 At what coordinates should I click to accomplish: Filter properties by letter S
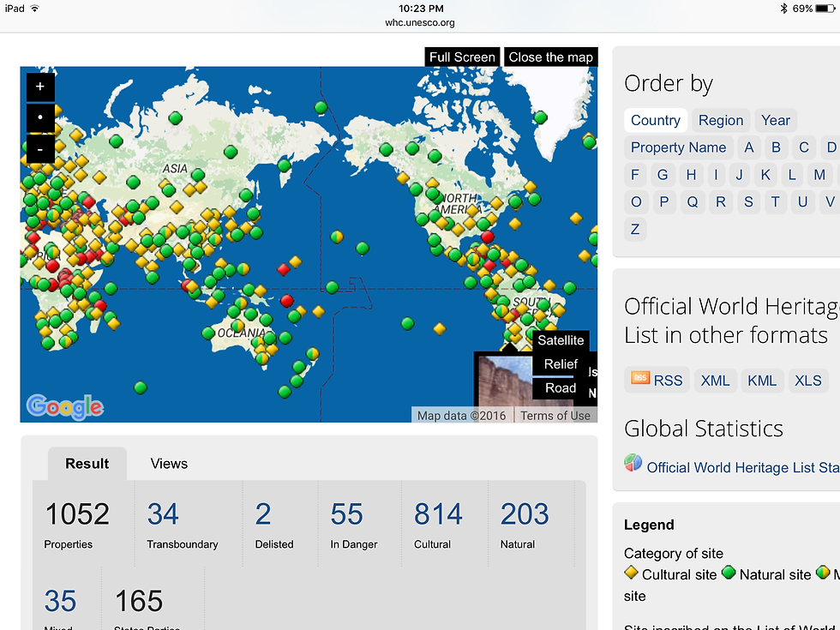[748, 202]
